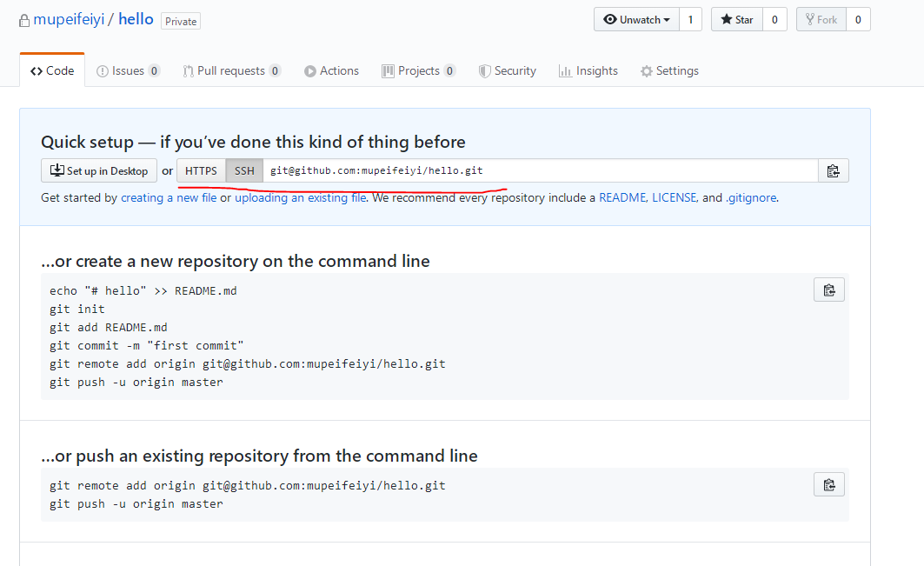Screen dimensions: 924x566
Task: Click the Fork button
Action: point(821,19)
